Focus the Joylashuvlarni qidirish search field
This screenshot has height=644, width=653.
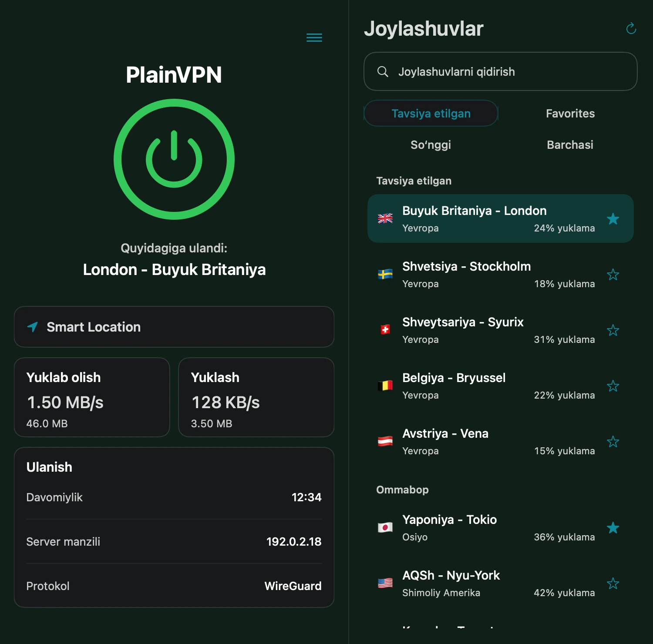(x=501, y=71)
